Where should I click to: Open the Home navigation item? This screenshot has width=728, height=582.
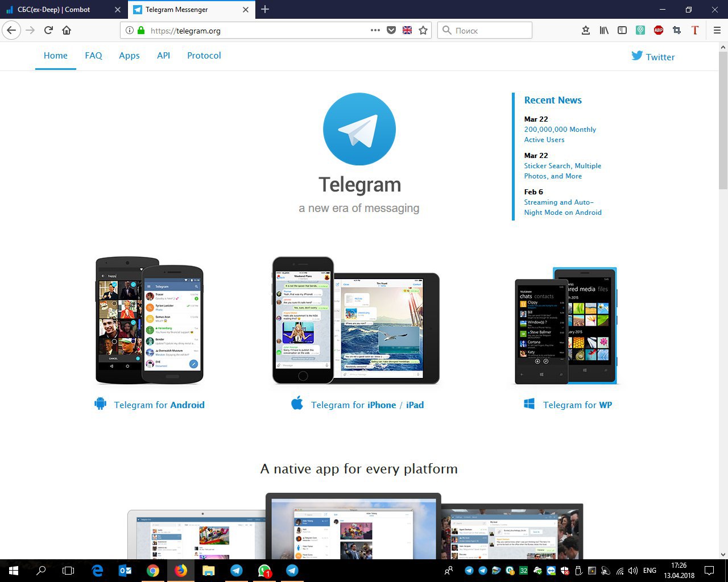coord(56,56)
